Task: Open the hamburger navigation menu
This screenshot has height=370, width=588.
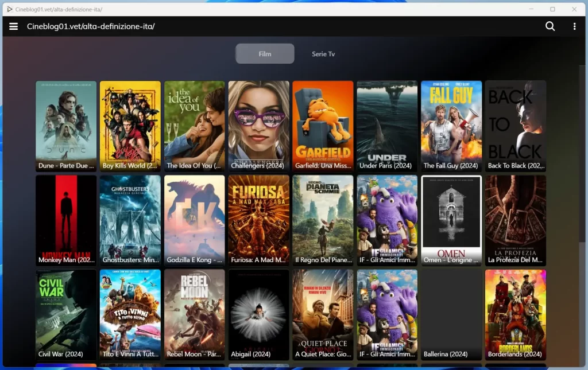Action: (14, 26)
